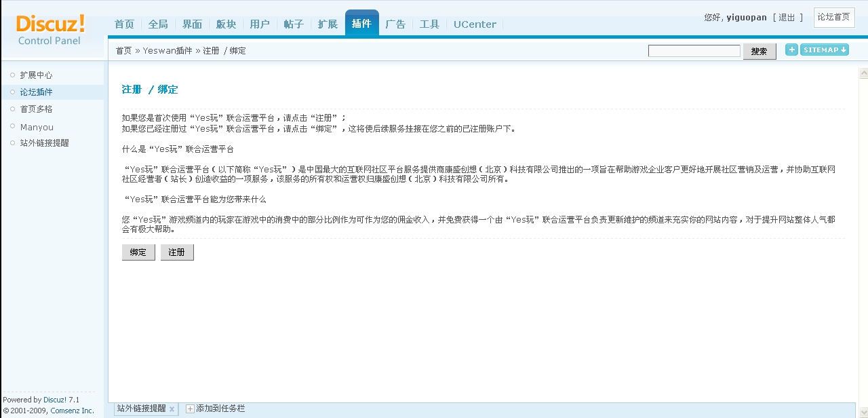Image resolution: width=868 pixels, height=418 pixels.
Task: Open 站外链接提醒 in the sidebar
Action: tap(44, 143)
